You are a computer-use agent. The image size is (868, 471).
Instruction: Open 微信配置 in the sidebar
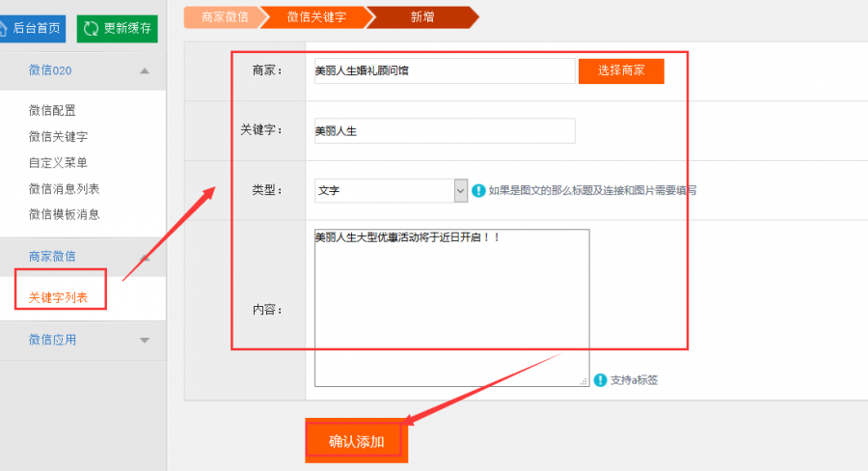pyautogui.click(x=52, y=110)
